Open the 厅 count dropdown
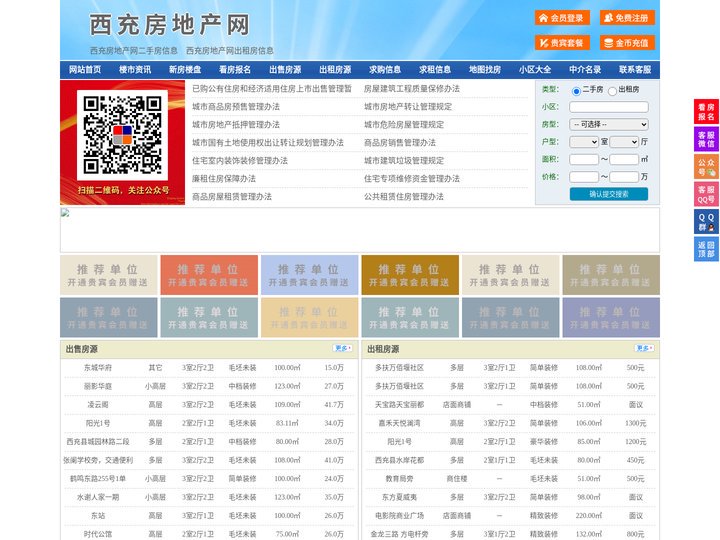Screen dimensions: 720x540 tap(624, 142)
